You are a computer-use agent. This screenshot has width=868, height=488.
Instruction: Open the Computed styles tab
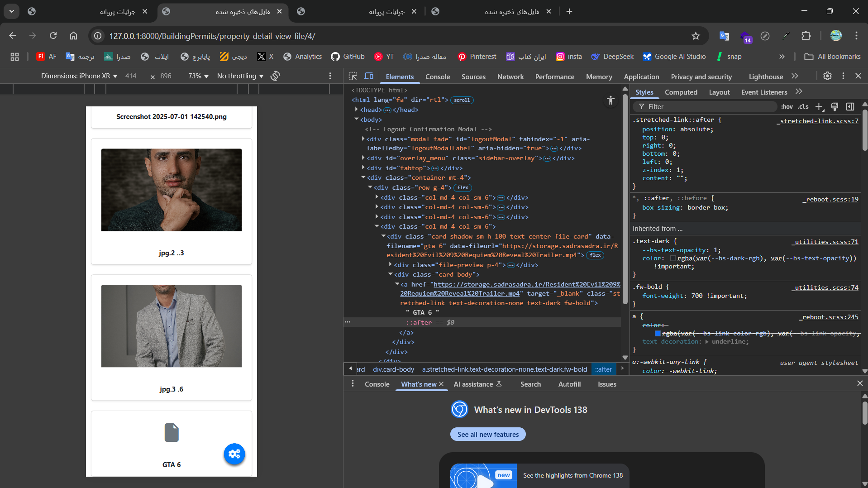click(x=681, y=92)
